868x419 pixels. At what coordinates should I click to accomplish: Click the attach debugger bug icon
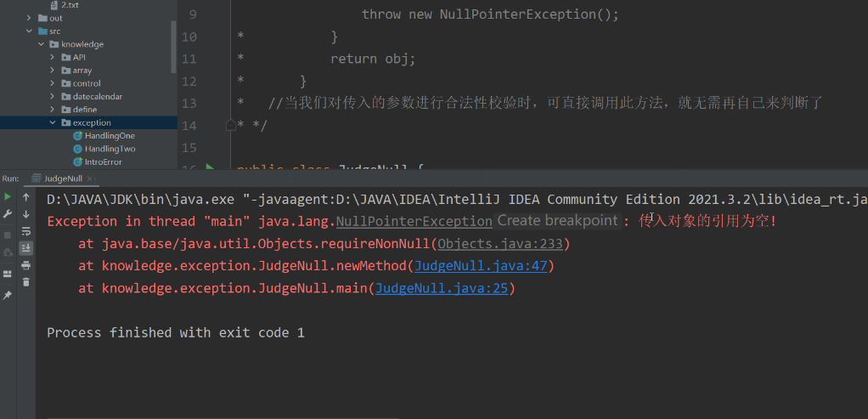[x=8, y=252]
